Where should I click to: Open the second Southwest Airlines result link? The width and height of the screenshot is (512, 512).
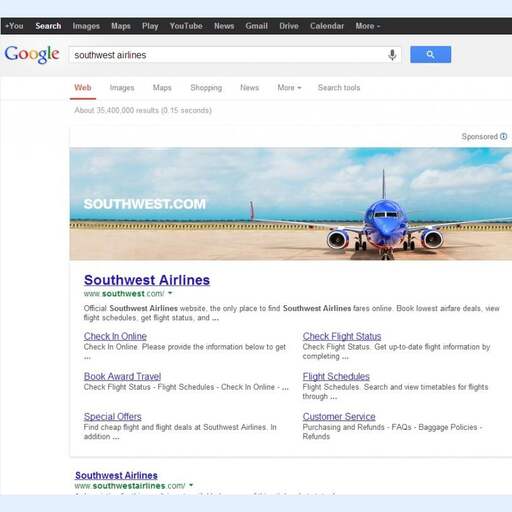coord(116,475)
